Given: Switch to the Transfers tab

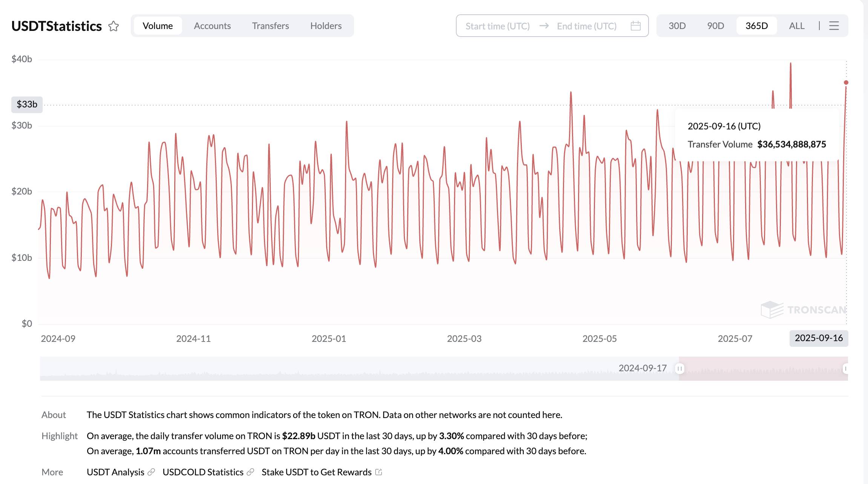Looking at the screenshot, I should click(x=270, y=26).
